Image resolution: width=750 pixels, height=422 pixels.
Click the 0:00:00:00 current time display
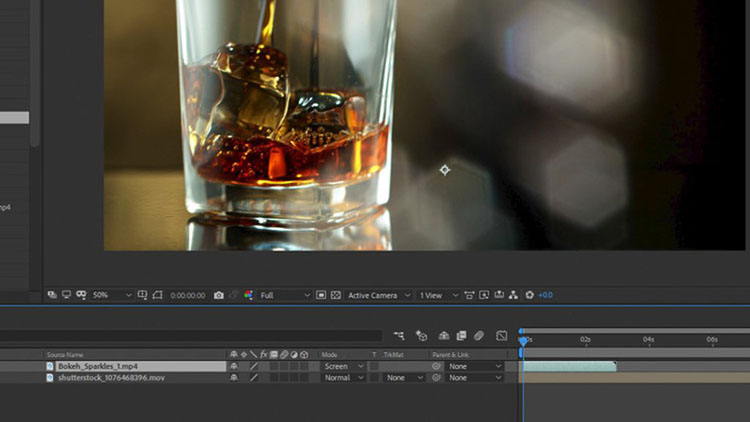pos(188,296)
